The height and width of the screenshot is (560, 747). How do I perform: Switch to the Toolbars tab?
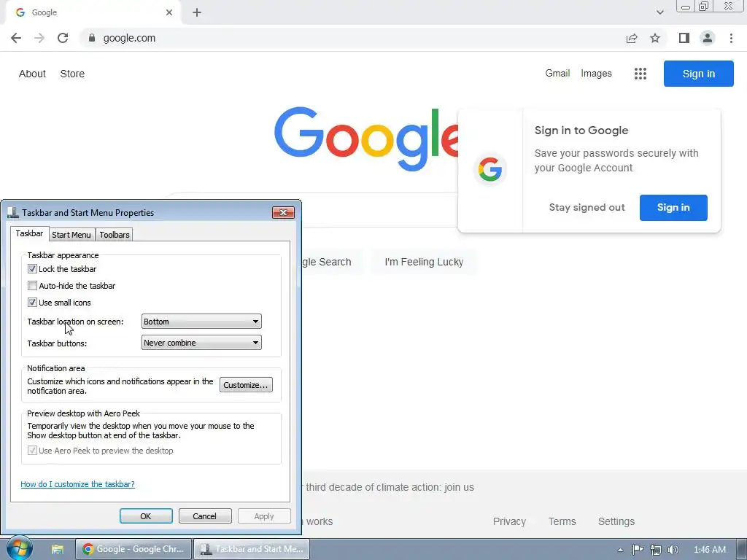115,235
